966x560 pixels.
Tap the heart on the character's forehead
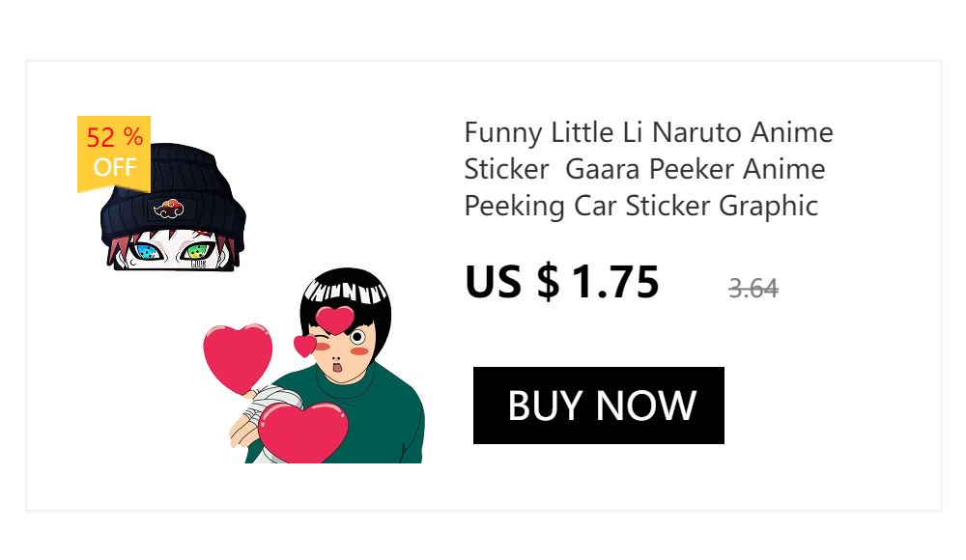coord(335,318)
